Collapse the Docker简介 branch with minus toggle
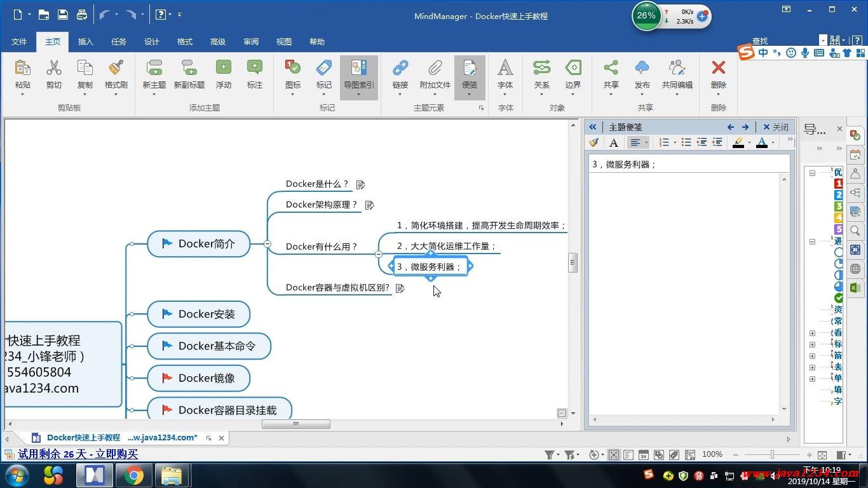This screenshot has height=488, width=868. coord(268,244)
